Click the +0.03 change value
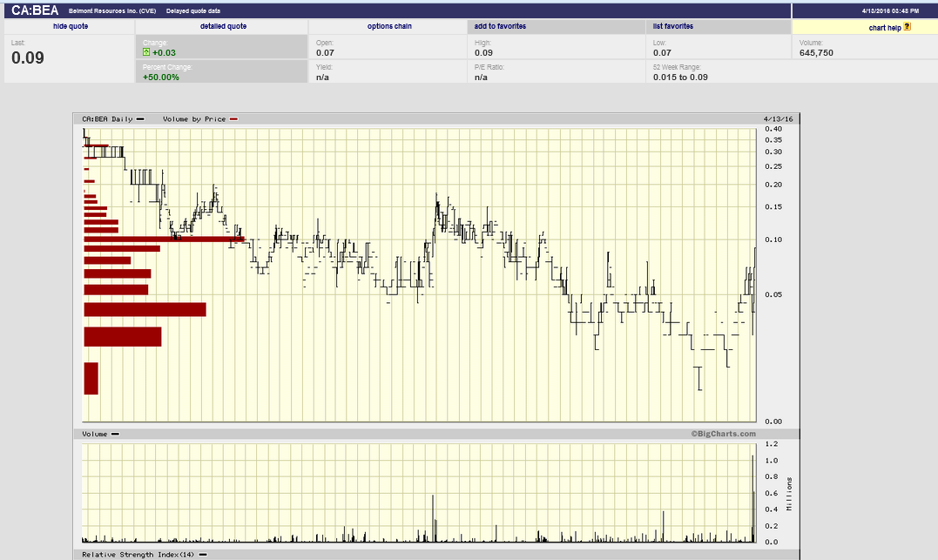 click(164, 52)
